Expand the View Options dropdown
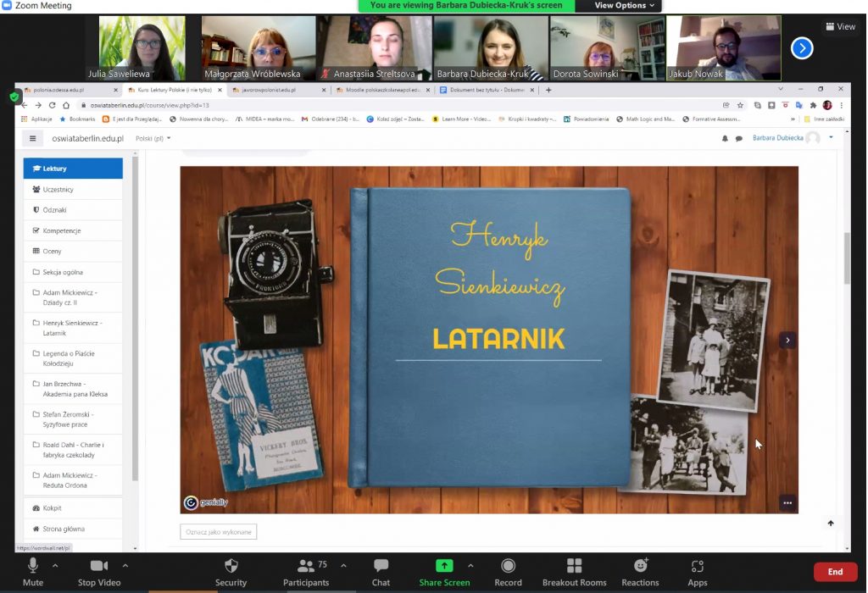Screen dimensions: 868x593 [625, 6]
